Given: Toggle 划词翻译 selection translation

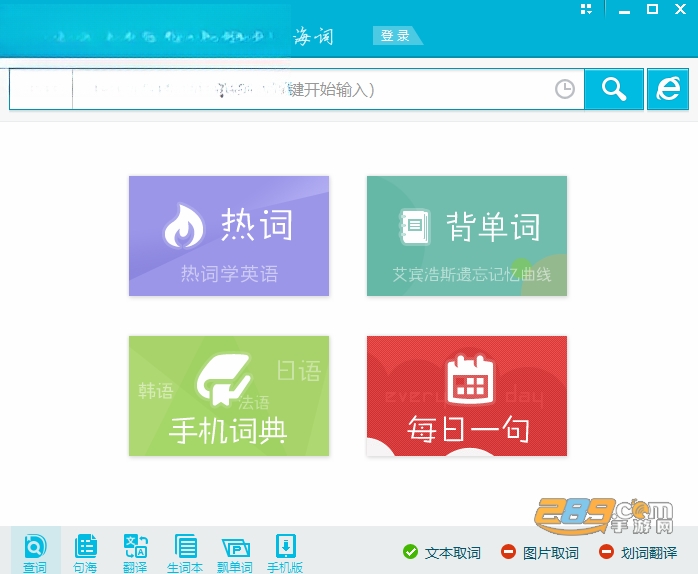Looking at the screenshot, I should click(x=637, y=553).
